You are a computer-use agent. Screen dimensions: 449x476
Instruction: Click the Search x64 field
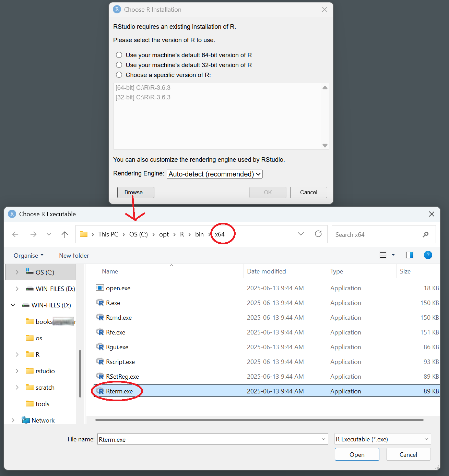tap(377, 235)
